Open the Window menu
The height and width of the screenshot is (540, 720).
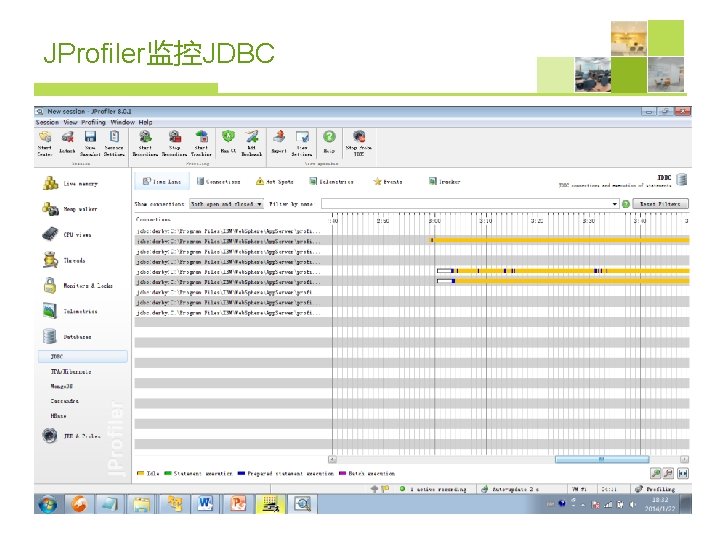point(122,122)
